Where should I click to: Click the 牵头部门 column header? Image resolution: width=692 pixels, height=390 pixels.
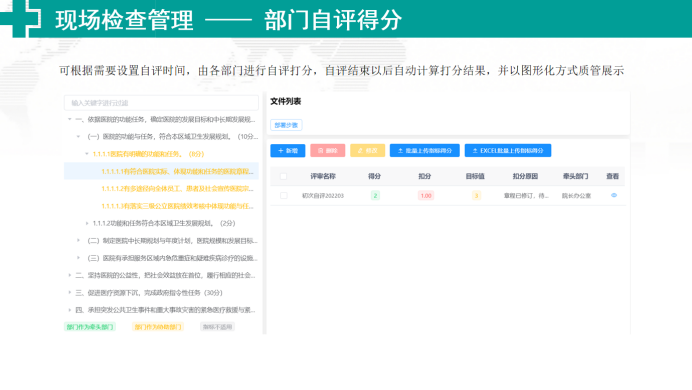pyautogui.click(x=575, y=176)
